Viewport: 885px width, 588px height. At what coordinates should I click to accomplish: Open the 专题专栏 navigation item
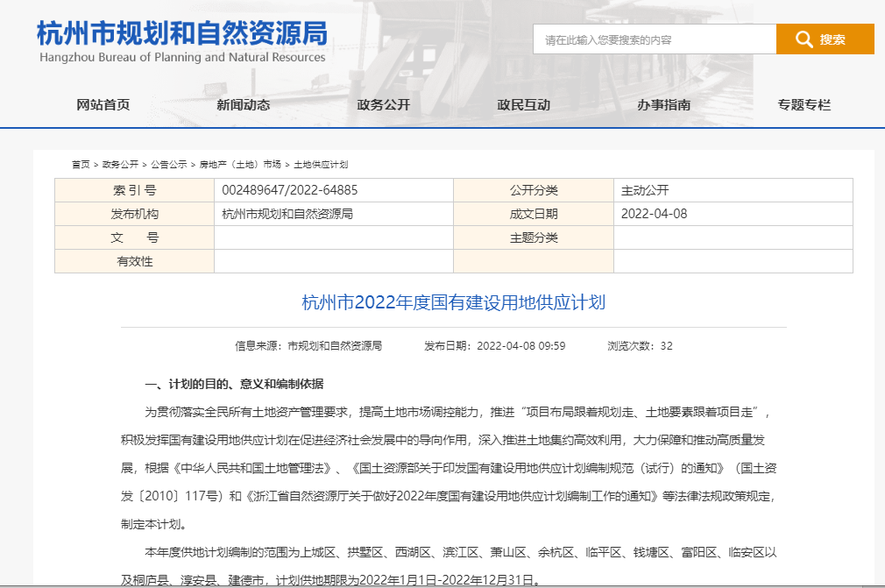click(804, 105)
